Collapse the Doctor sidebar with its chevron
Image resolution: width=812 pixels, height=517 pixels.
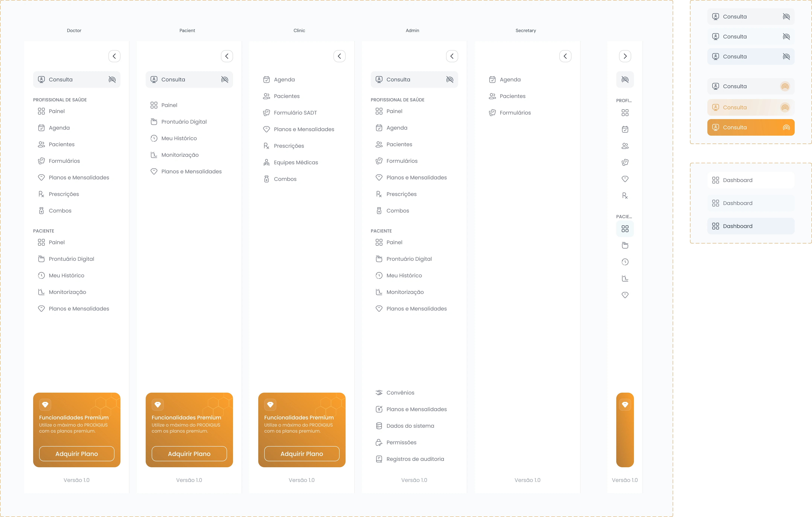coord(114,56)
